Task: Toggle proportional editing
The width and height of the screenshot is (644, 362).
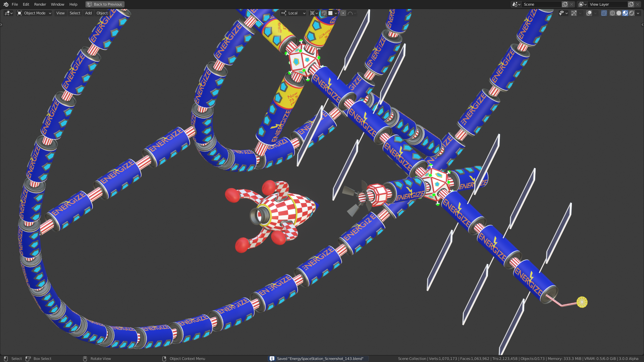Action: tap(343, 13)
